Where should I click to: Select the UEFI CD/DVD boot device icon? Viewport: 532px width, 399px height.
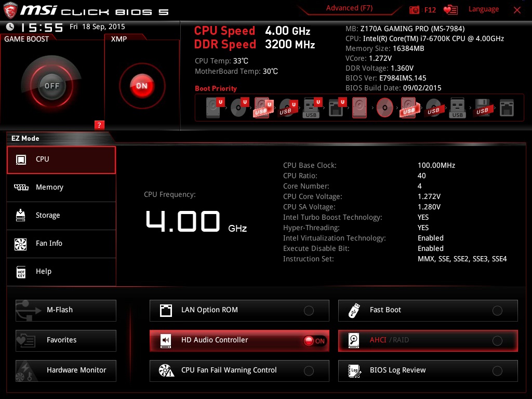click(x=240, y=108)
